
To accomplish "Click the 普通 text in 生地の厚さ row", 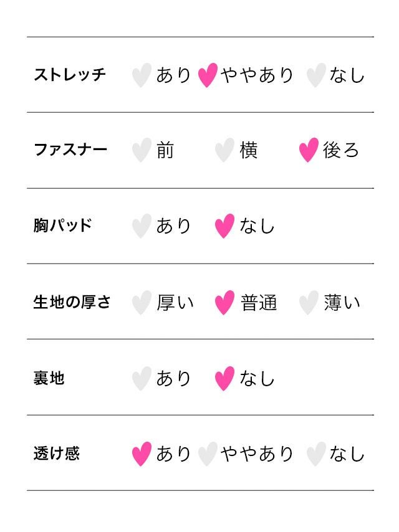I will pos(259,303).
